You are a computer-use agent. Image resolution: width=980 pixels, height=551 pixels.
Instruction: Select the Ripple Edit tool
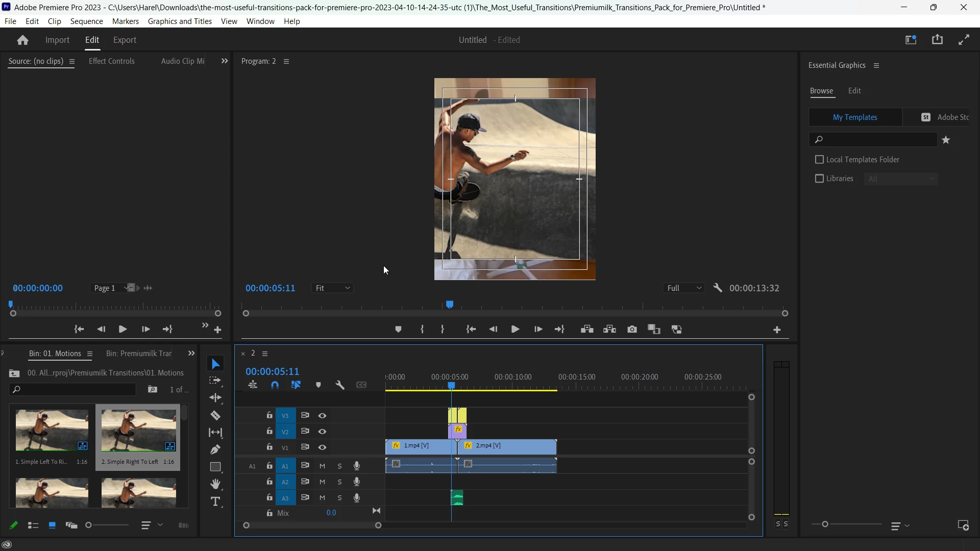215,397
